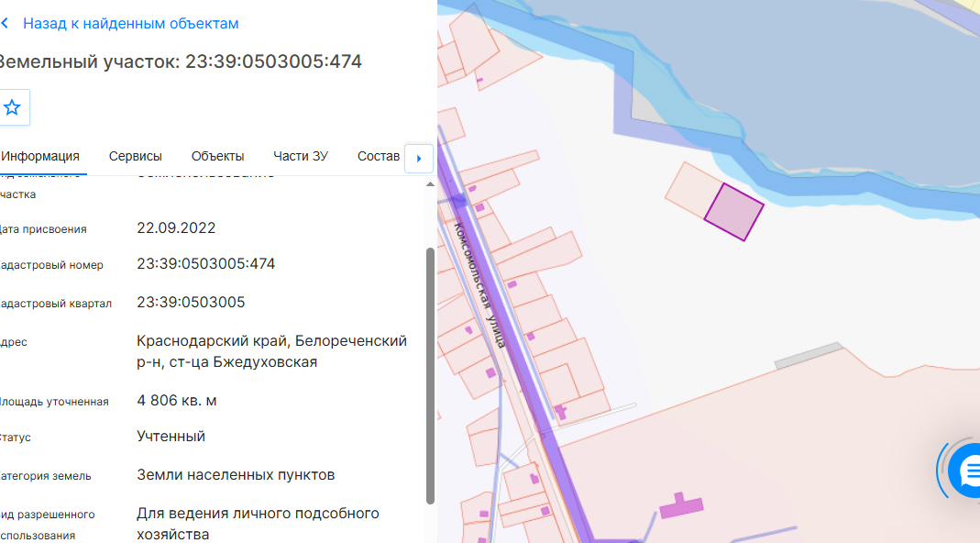The width and height of the screenshot is (980, 543).
Task: Go back to Назад к найденным объектам
Action: pos(130,24)
